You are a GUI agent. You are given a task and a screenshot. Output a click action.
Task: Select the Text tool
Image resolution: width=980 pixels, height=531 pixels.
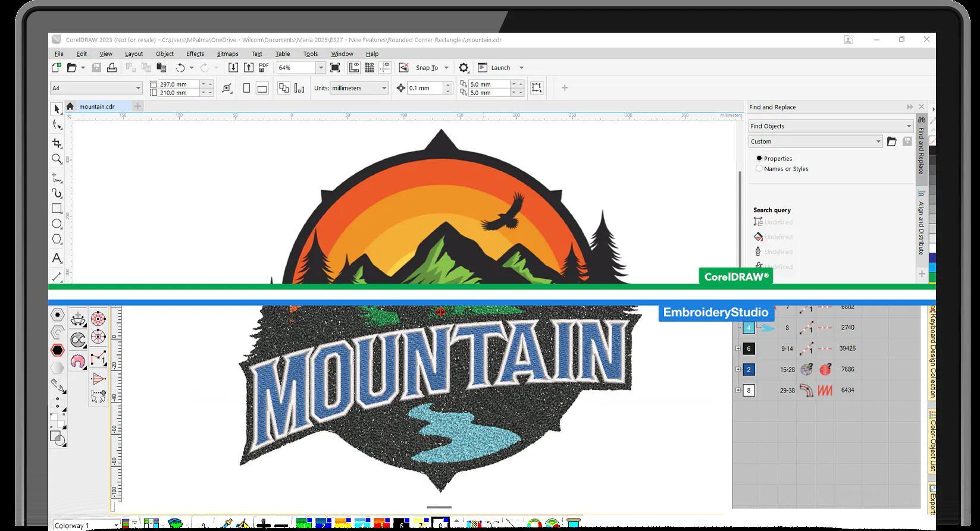pos(57,258)
